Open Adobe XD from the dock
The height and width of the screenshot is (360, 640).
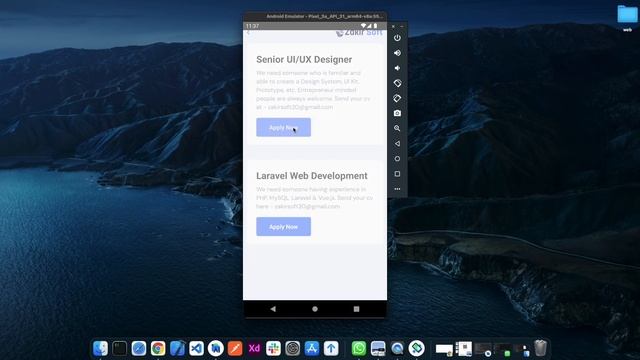click(x=254, y=349)
